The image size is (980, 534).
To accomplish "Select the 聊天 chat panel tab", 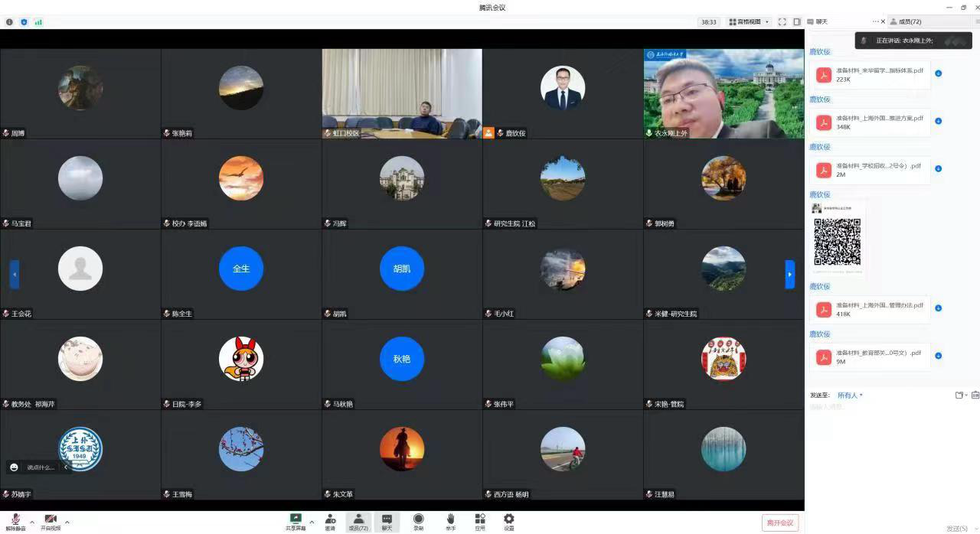I will pyautogui.click(x=821, y=22).
